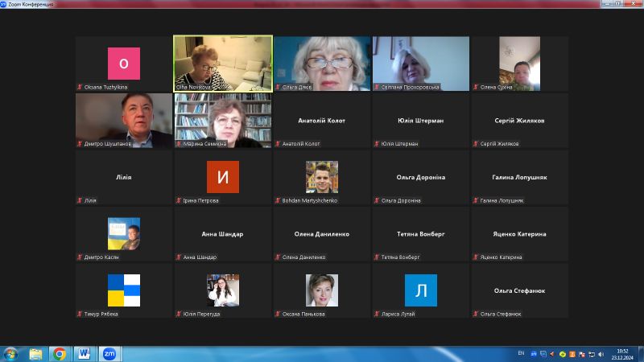This screenshot has height=362, width=644.
Task: Open Windows Explorer folder icon in taskbar
Action: (x=35, y=353)
